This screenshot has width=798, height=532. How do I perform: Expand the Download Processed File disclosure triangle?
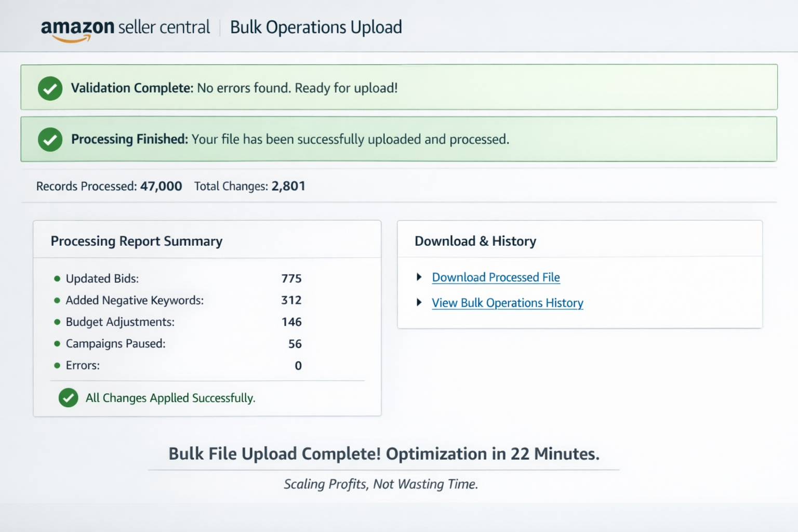pos(419,277)
